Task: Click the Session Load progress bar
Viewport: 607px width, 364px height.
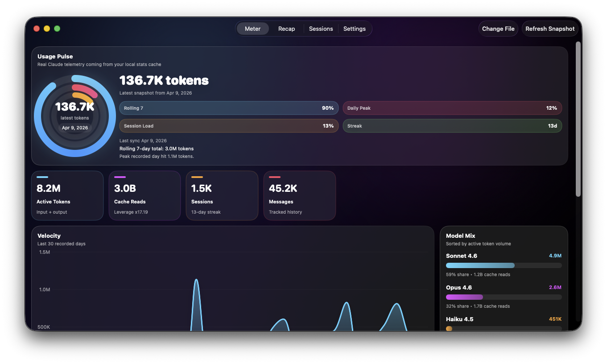Action: [x=229, y=126]
